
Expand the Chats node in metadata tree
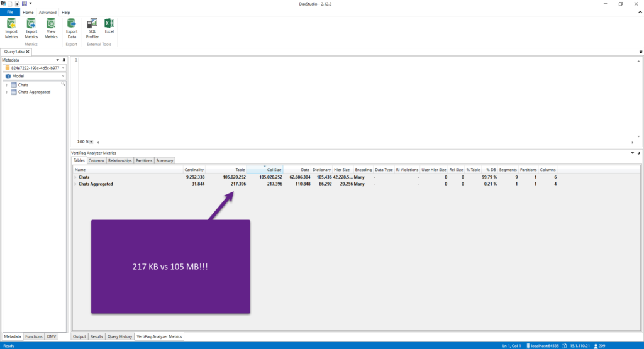7,85
